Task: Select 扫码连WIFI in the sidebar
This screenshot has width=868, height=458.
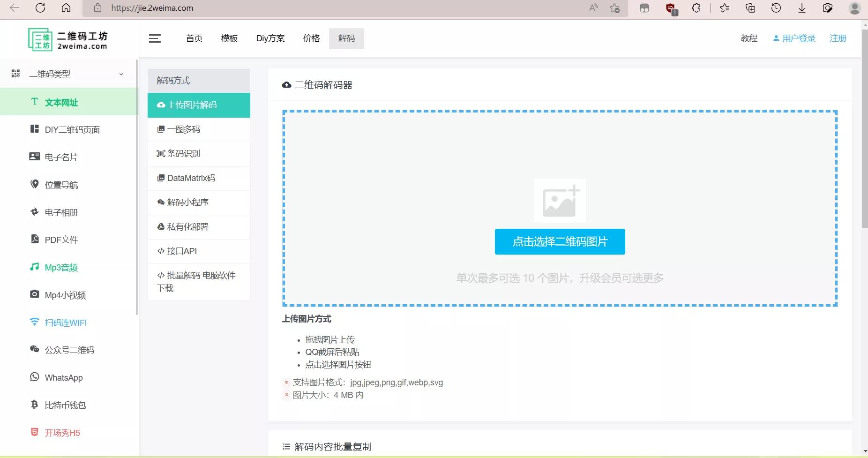Action: coord(65,323)
